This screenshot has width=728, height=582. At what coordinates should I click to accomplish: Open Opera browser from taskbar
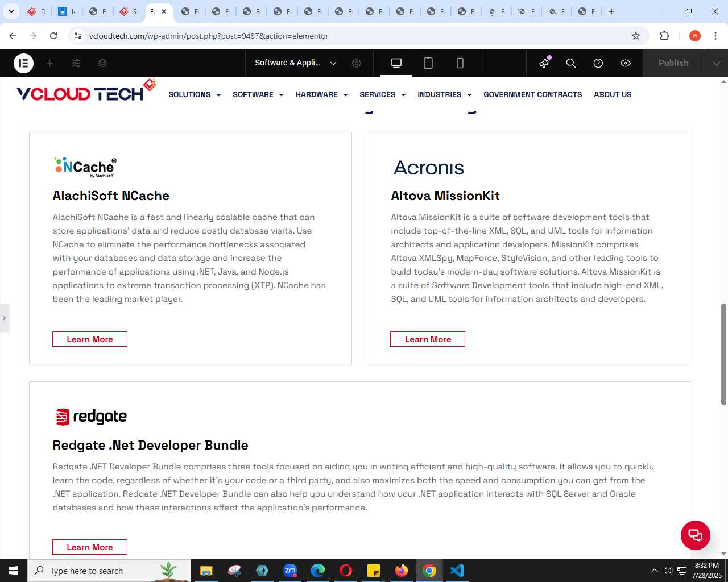click(x=346, y=571)
